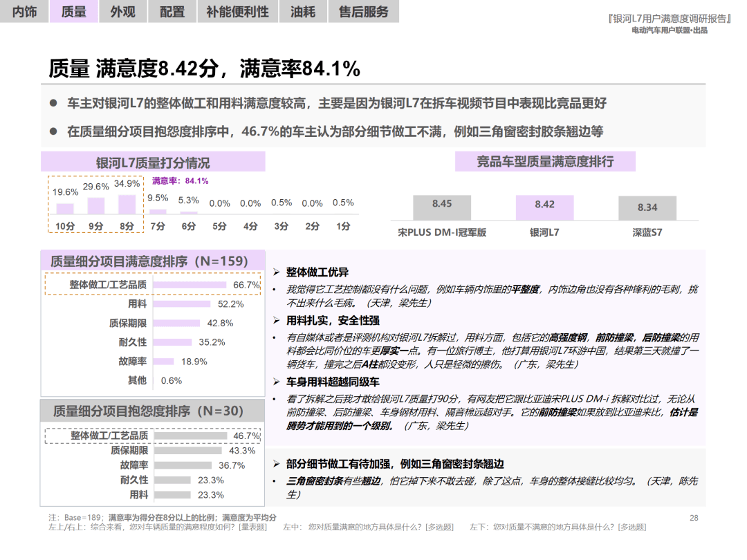Click the 29.6% value above 9分

click(95, 187)
